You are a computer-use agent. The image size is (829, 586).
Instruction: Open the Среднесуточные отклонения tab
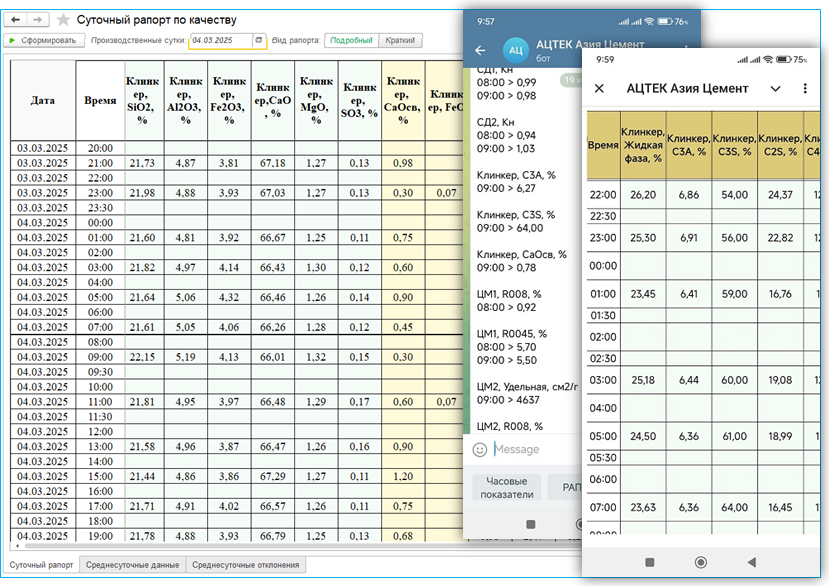[245, 565]
